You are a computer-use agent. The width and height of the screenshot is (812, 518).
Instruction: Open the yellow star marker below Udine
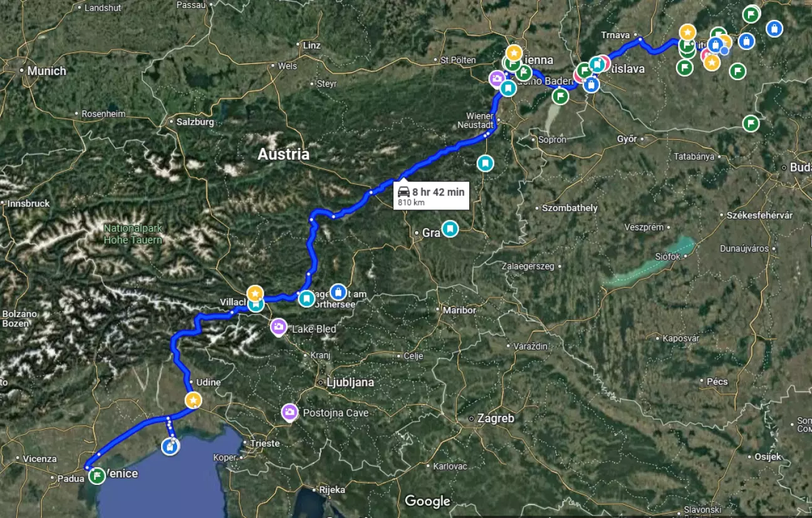click(x=194, y=400)
